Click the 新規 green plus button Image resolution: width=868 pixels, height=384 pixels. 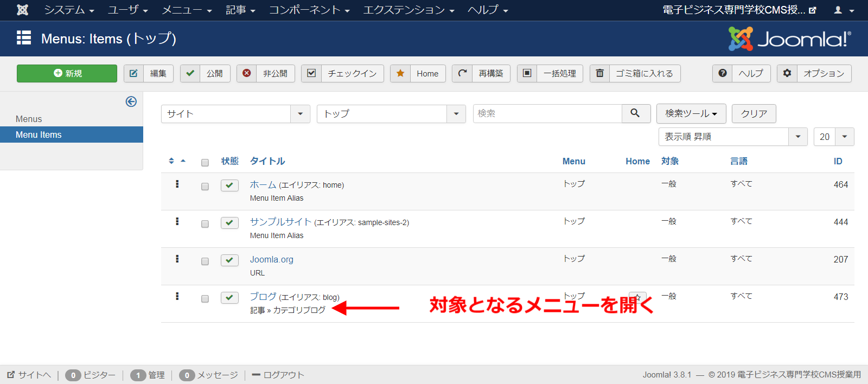(x=67, y=73)
